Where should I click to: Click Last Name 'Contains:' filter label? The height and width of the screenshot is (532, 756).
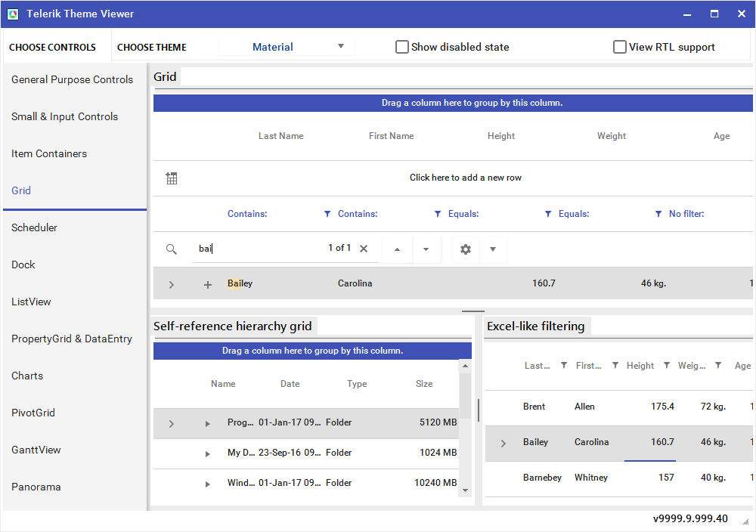coord(247,213)
